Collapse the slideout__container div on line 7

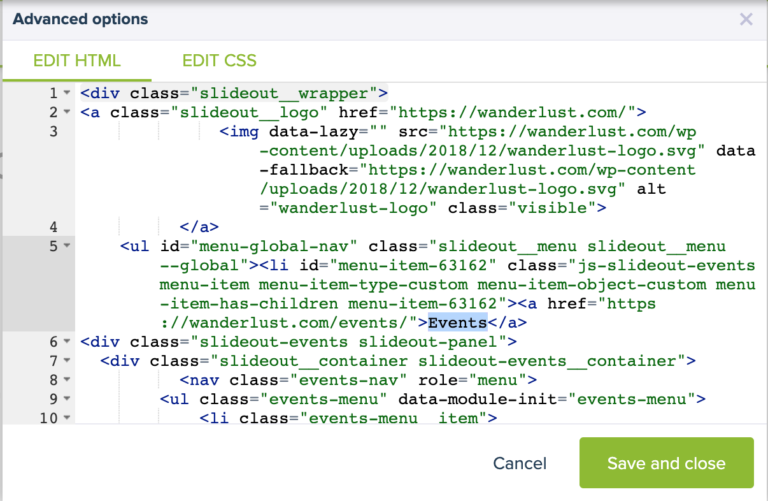tap(66, 360)
